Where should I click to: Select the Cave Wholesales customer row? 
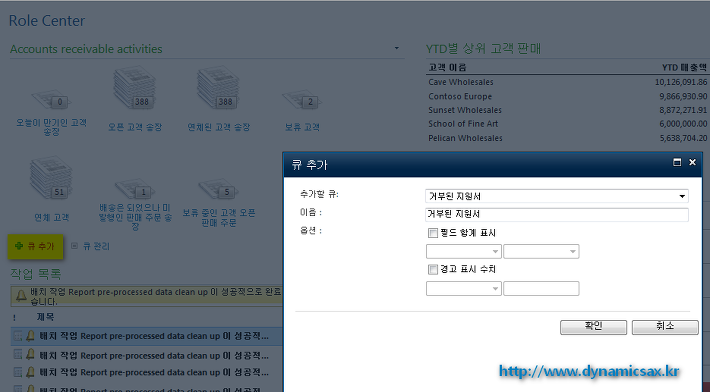(x=567, y=82)
